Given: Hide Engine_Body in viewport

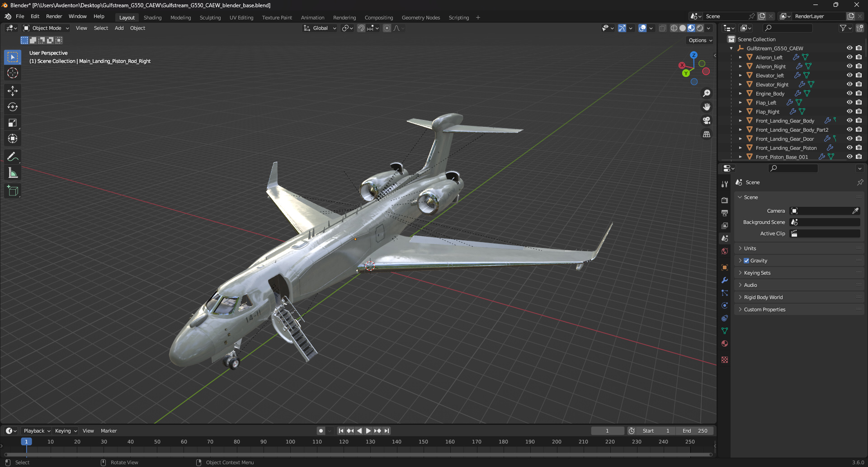Looking at the screenshot, I should (x=849, y=93).
